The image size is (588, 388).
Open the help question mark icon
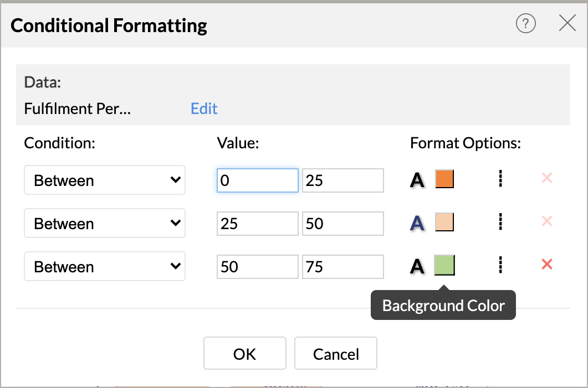[525, 24]
